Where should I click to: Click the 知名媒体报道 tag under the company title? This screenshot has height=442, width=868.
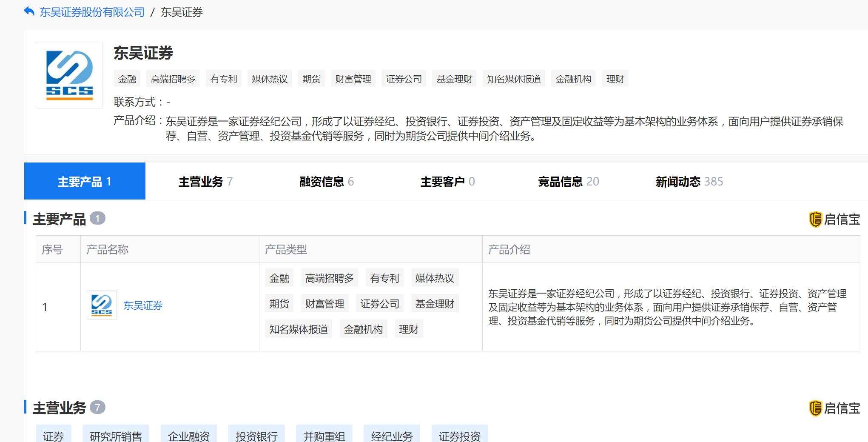click(514, 79)
